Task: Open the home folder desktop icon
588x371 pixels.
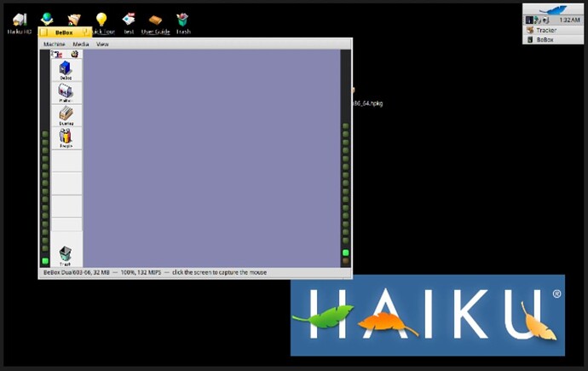Action: [x=74, y=20]
